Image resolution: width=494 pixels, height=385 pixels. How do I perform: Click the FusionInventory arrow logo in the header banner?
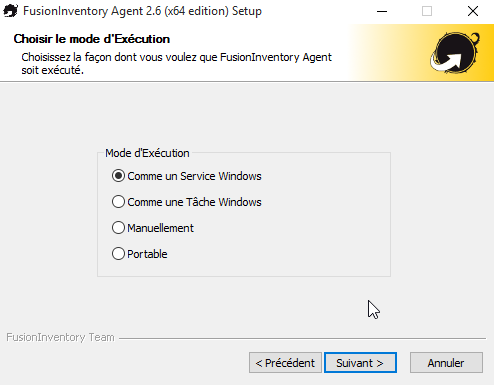pyautogui.click(x=455, y=53)
